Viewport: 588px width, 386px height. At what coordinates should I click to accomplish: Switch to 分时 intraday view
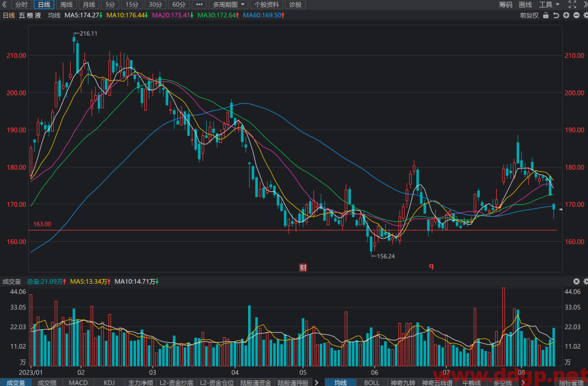coord(21,5)
